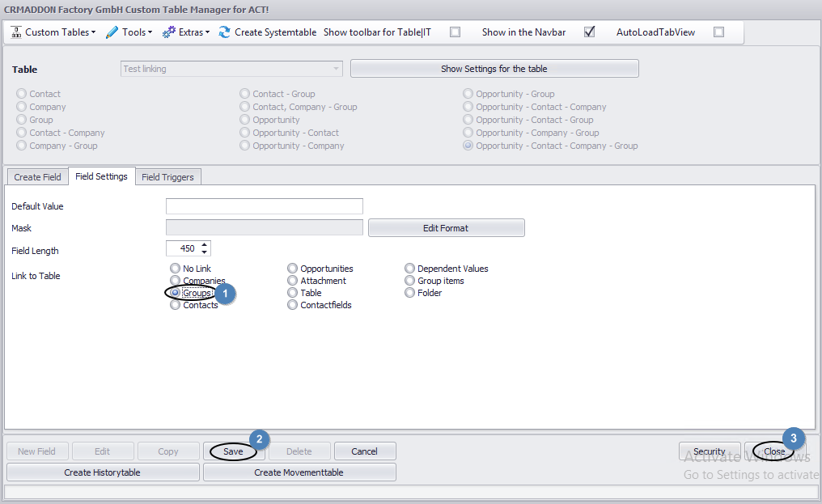Open the Security button

coord(710,451)
